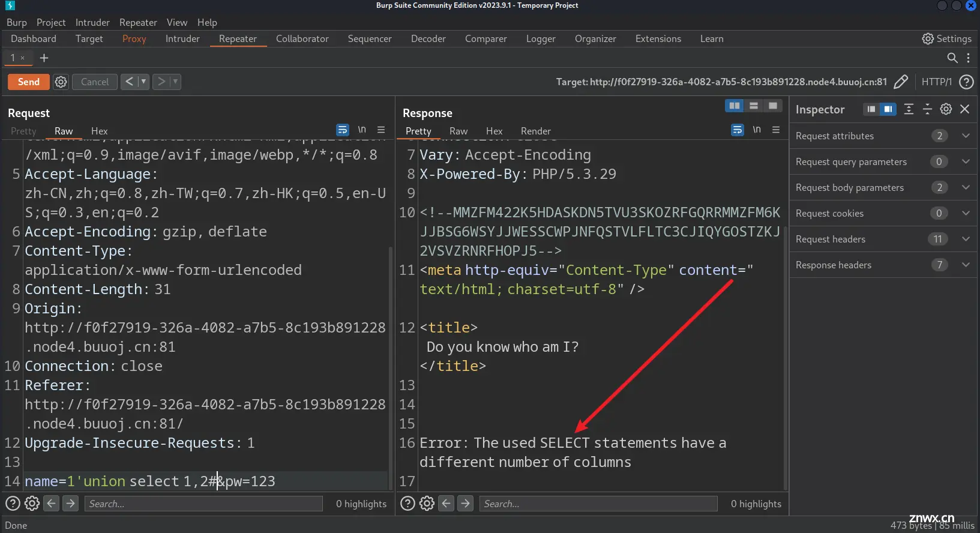Select side-by-side request/response layout
Screen dimensions: 980x533
pyautogui.click(x=735, y=106)
